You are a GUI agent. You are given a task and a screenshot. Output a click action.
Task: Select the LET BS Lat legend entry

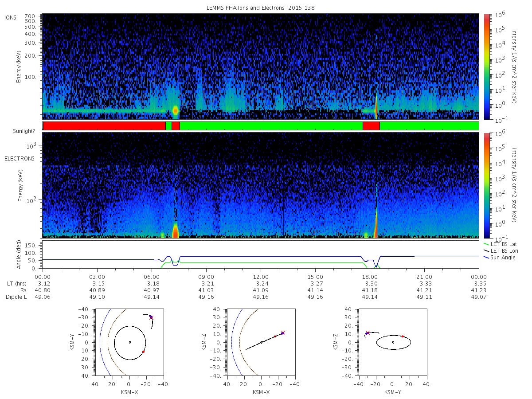[x=503, y=244]
